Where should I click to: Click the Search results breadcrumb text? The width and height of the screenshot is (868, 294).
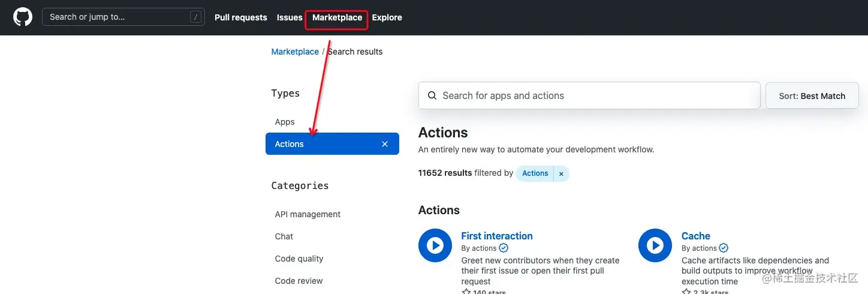coord(355,52)
